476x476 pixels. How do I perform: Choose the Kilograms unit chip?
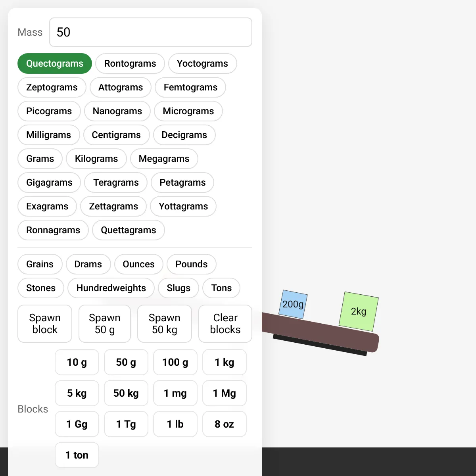[96, 159]
